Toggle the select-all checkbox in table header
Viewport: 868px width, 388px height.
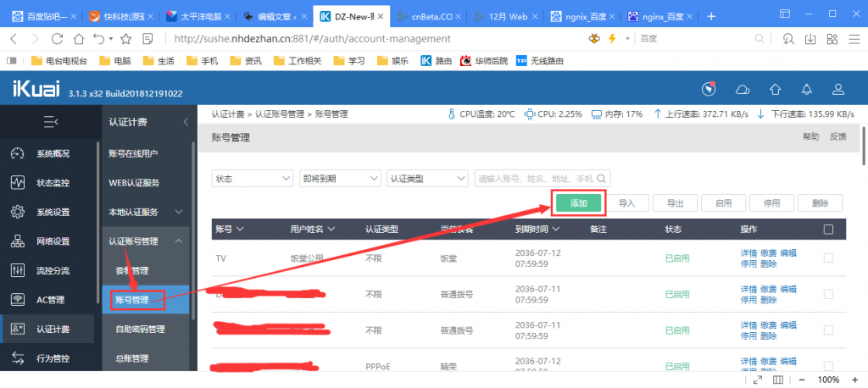click(x=828, y=229)
